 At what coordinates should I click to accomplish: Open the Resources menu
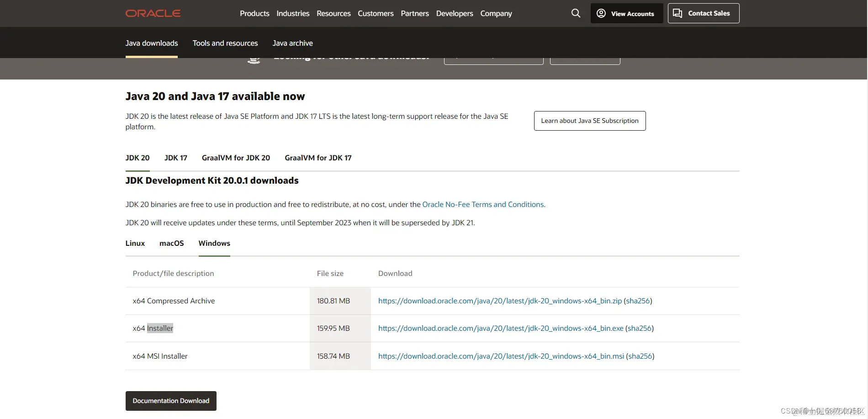pos(333,13)
